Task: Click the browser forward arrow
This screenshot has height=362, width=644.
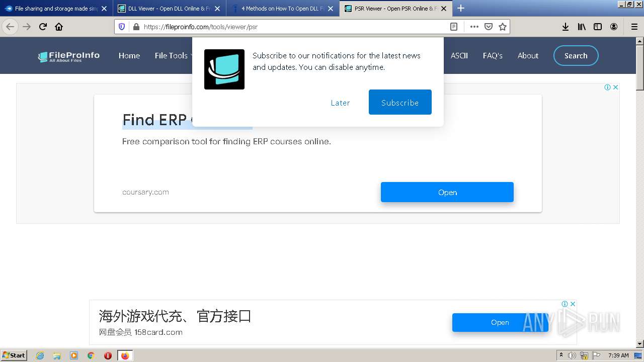Action: click(27, 27)
